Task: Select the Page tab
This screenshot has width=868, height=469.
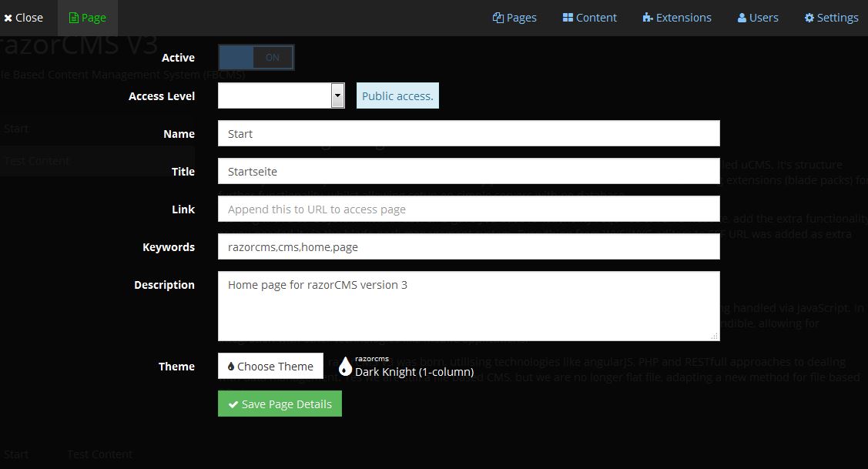Action: [88, 18]
